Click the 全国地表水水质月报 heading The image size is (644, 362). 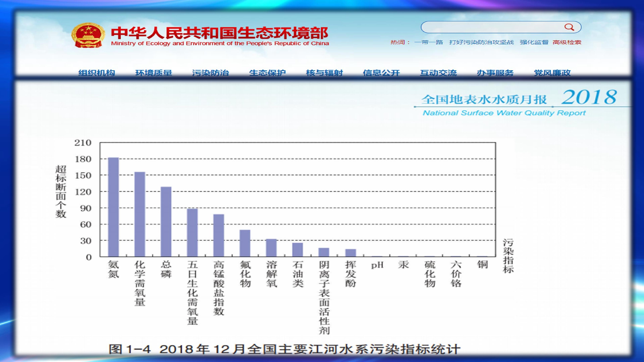click(484, 99)
